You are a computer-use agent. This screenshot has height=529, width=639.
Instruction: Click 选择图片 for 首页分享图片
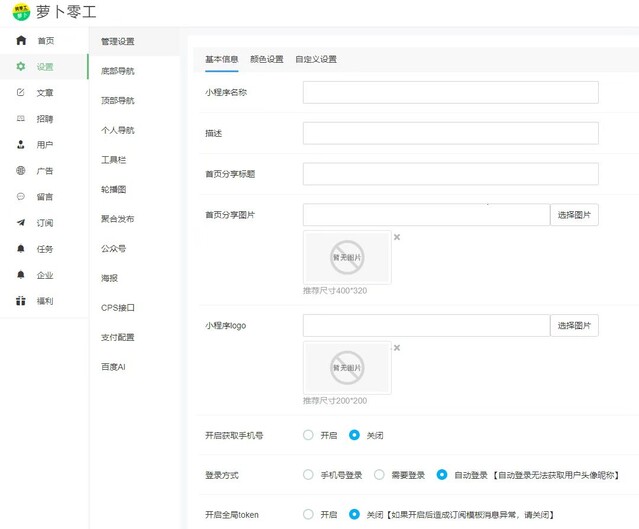click(574, 215)
